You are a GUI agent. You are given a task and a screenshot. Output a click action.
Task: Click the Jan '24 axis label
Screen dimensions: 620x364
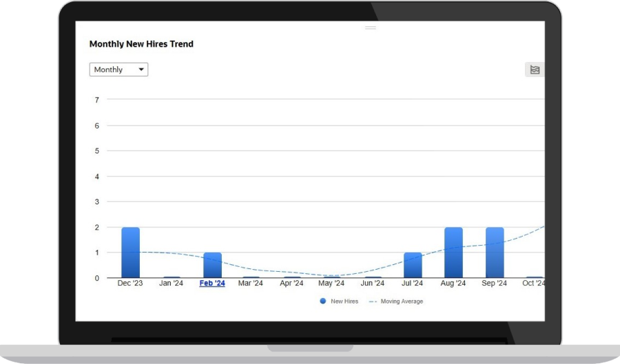[x=171, y=283]
